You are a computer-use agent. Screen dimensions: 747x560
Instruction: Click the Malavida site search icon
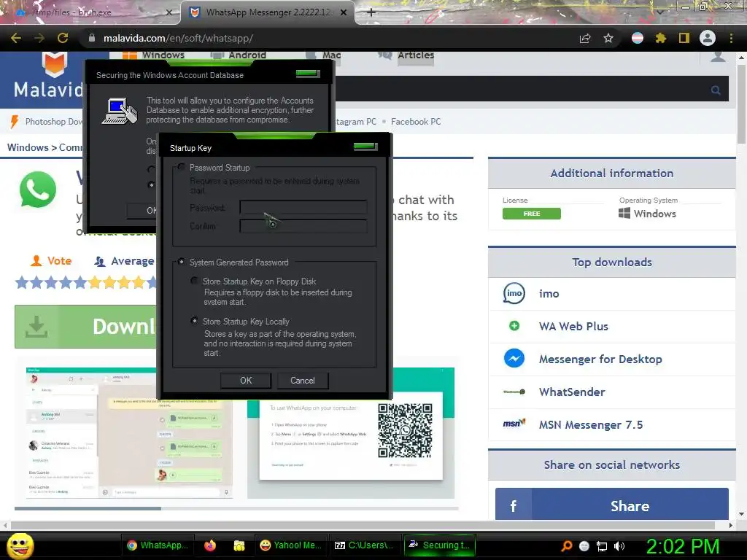pos(716,90)
